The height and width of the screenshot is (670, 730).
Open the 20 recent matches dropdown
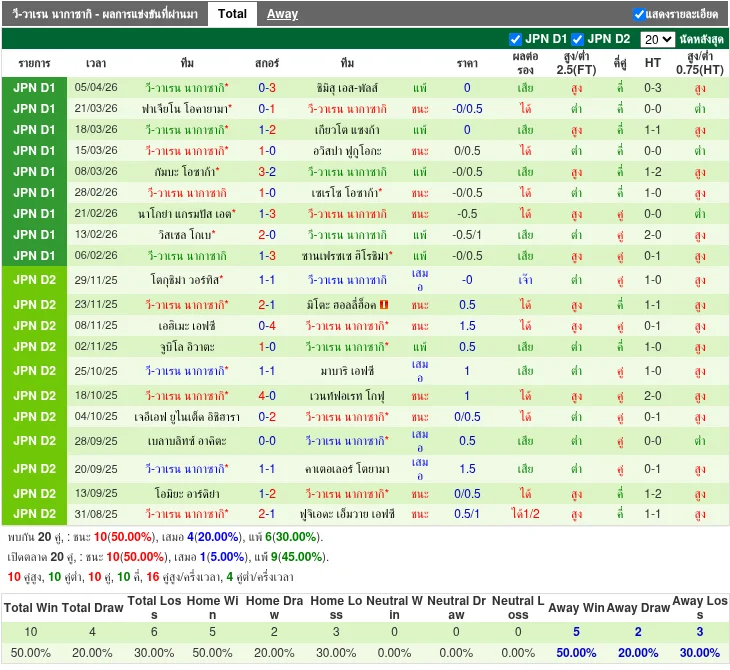coord(657,40)
